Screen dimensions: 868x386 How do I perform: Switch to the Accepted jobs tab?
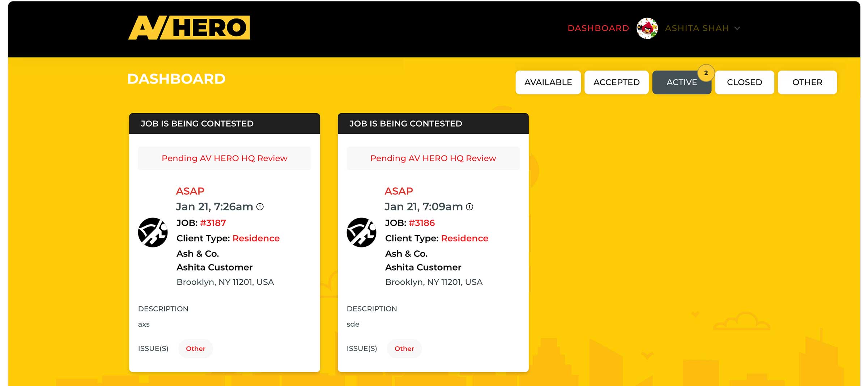pos(616,82)
